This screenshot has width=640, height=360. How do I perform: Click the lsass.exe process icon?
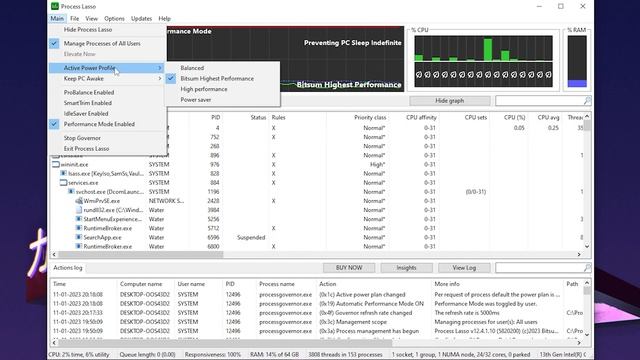pos(63,173)
